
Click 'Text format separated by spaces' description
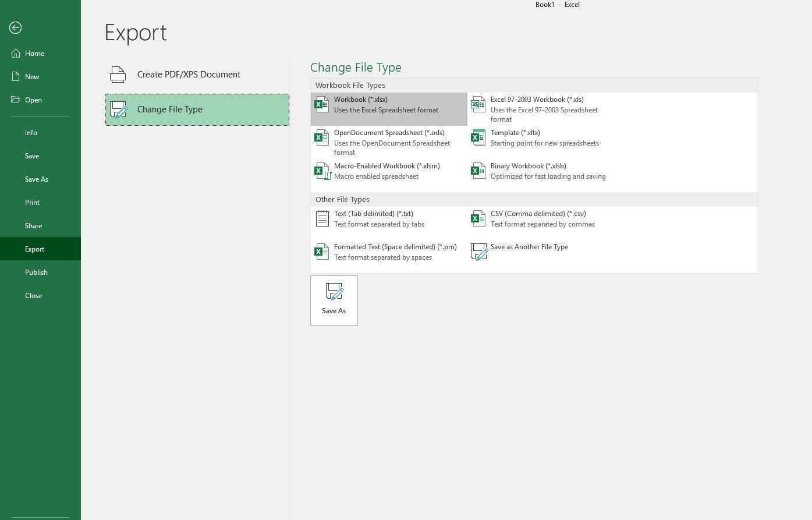pos(383,257)
